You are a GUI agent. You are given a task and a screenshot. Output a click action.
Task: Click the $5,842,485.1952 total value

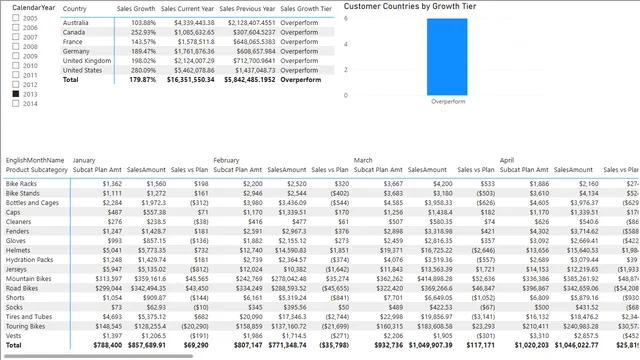click(x=249, y=80)
